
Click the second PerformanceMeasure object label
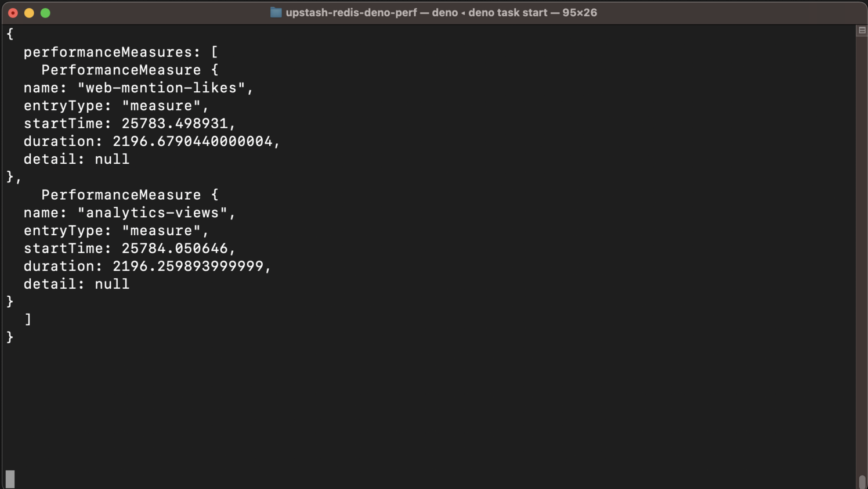121,195
